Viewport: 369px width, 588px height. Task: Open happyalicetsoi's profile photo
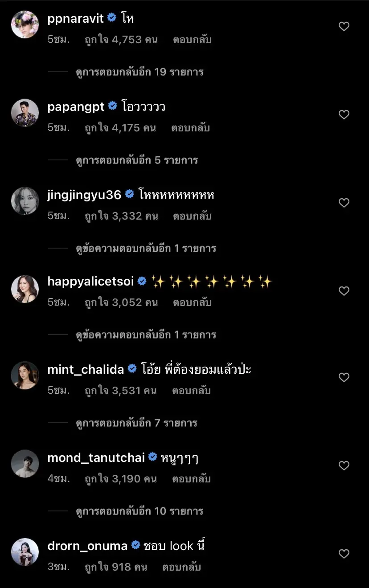coord(25,289)
